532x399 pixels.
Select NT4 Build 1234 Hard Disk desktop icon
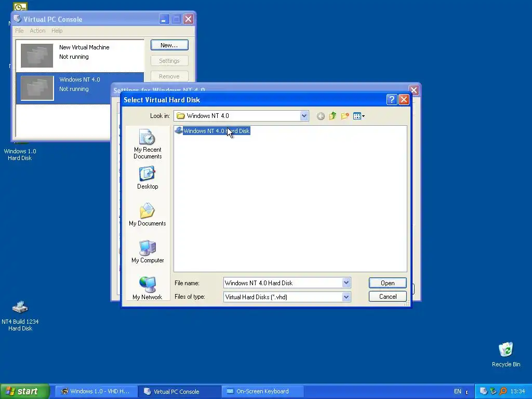click(x=20, y=316)
